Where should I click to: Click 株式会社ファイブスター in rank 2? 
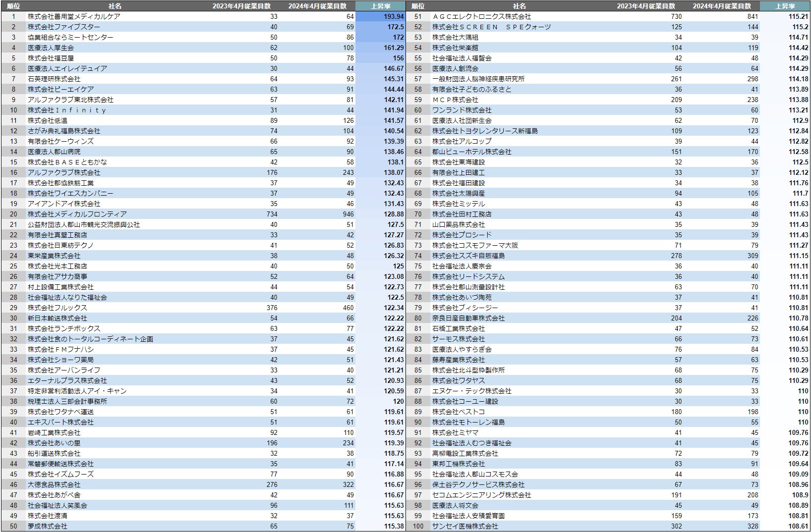64,27
